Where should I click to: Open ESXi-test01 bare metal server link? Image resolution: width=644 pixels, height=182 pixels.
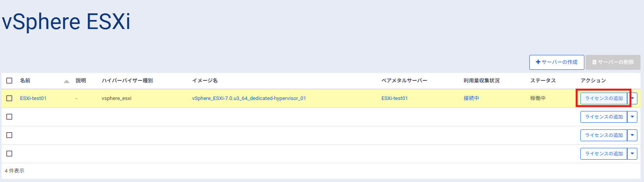click(x=395, y=98)
